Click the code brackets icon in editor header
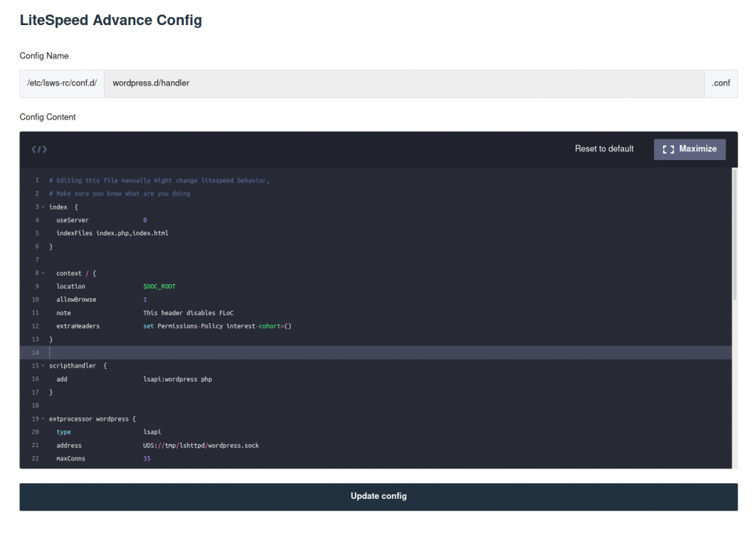756x535 pixels. coord(39,149)
